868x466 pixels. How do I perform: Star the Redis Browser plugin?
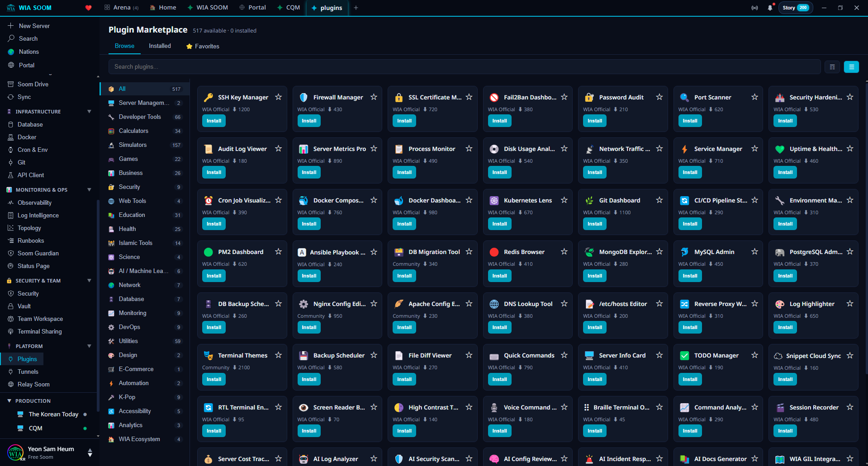(x=564, y=251)
